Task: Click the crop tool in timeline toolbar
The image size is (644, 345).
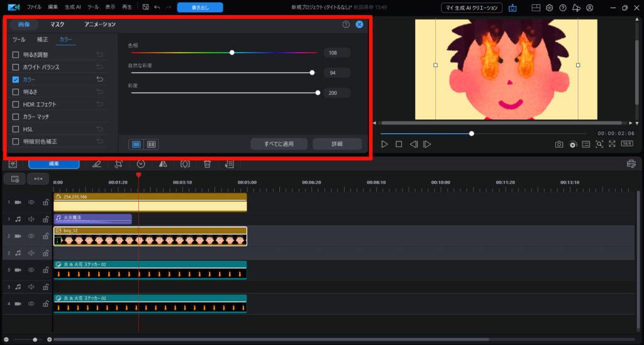Action: tap(118, 164)
